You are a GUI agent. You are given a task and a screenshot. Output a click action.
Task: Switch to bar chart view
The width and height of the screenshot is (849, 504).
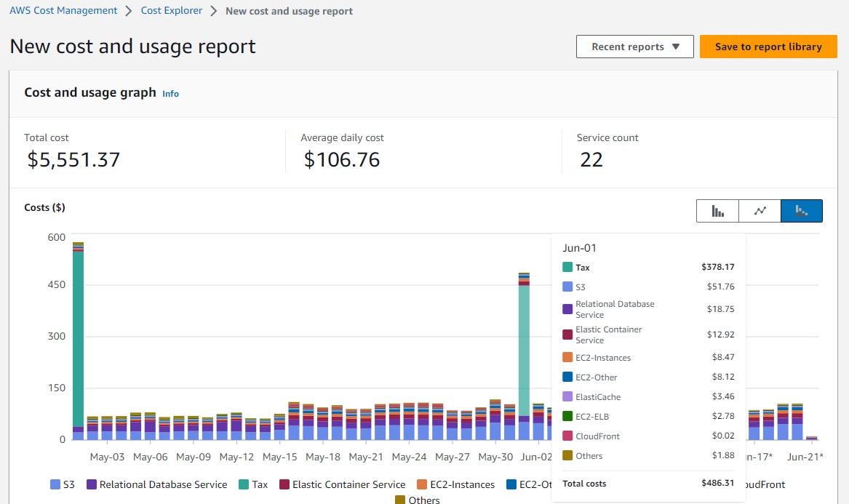tap(717, 211)
